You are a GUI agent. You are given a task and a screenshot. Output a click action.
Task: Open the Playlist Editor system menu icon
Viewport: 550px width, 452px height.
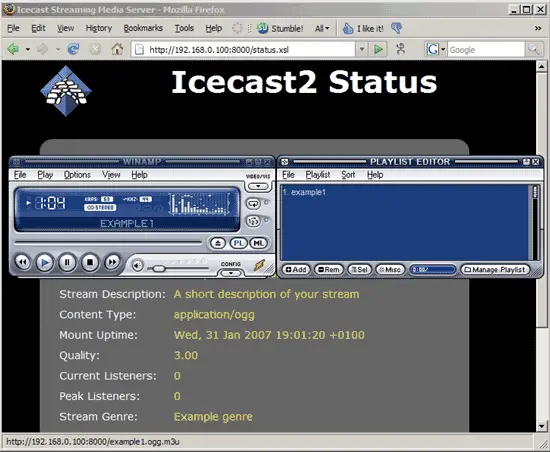pyautogui.click(x=284, y=162)
